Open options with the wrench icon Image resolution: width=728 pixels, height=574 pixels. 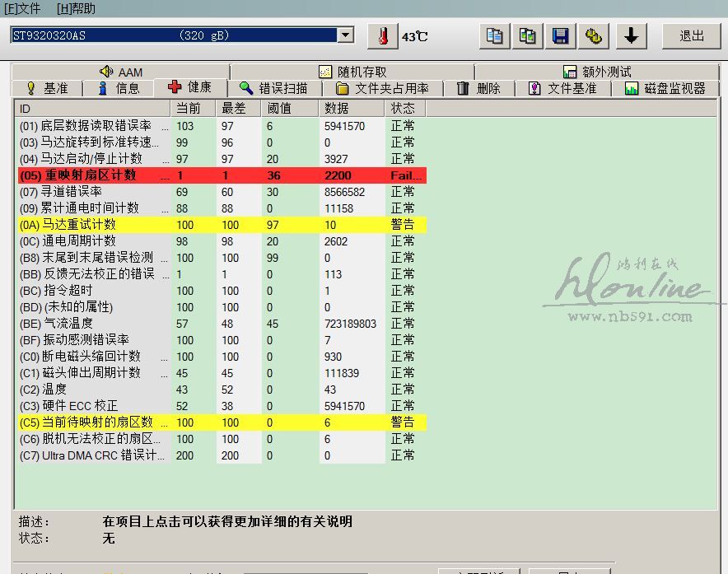593,36
